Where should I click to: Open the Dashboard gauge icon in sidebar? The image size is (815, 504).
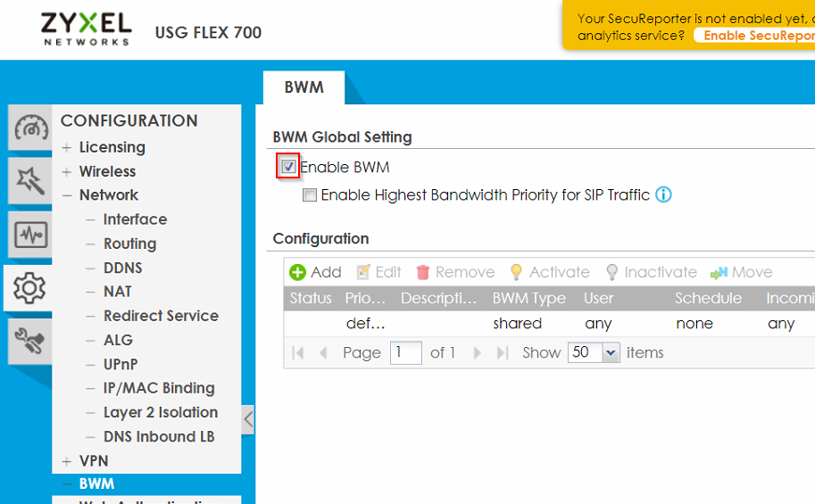pyautogui.click(x=31, y=128)
